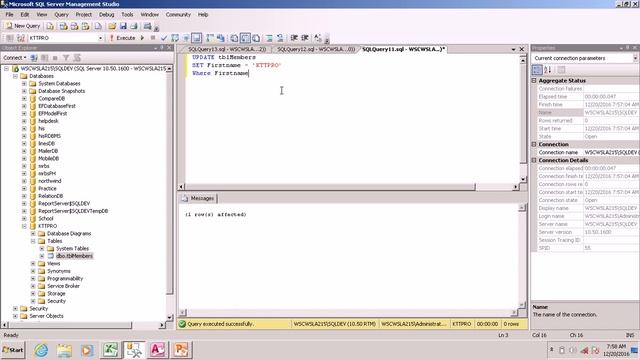Viewport: 640px width, 360px height.
Task: Comment out the selected lines icon
Action: point(269,38)
